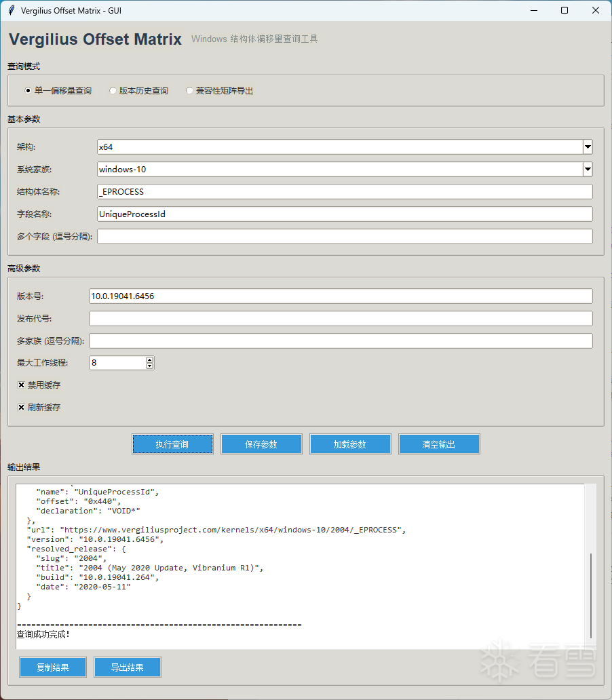Click the empty 发布代号 input field
The image size is (612, 700).
point(341,318)
